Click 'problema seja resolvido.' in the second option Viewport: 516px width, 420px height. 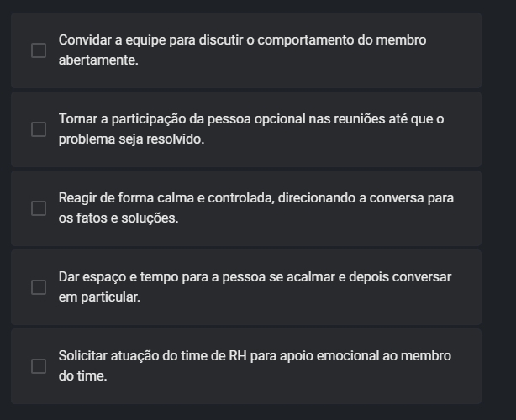click(131, 139)
